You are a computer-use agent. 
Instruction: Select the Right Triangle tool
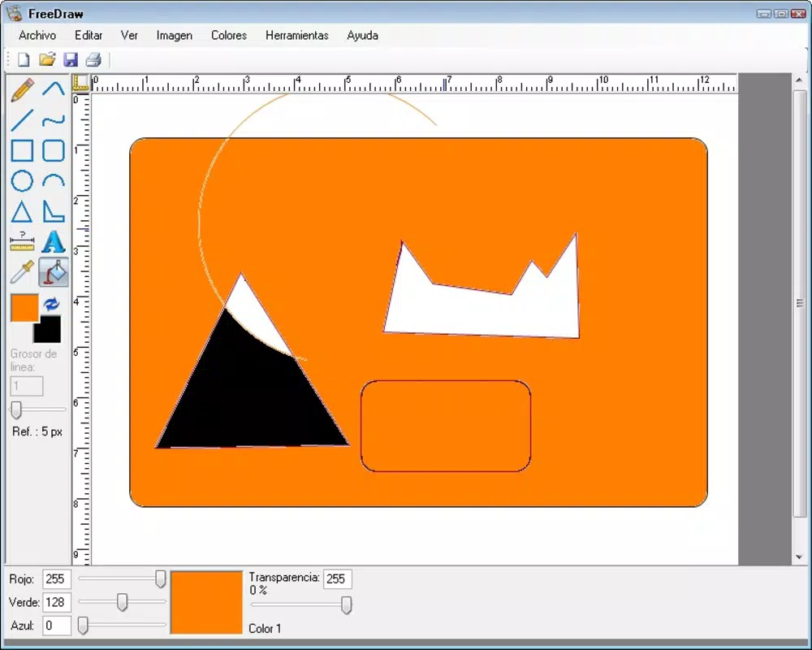coord(54,212)
